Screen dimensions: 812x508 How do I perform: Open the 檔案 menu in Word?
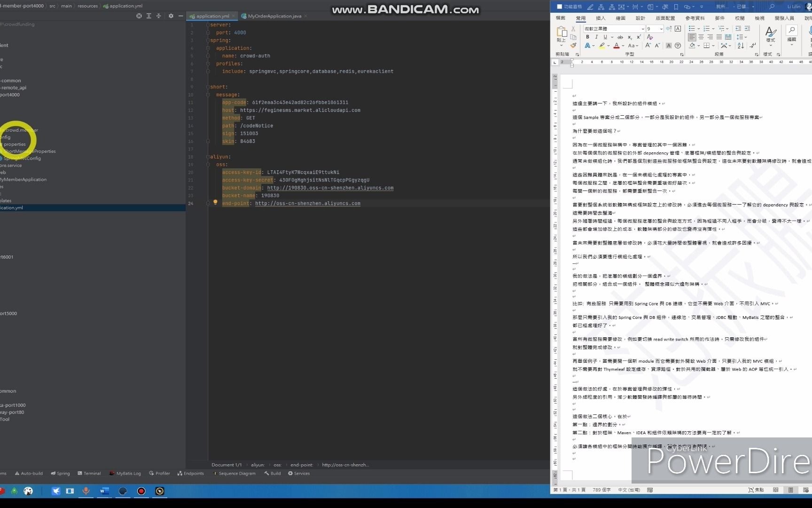click(561, 18)
